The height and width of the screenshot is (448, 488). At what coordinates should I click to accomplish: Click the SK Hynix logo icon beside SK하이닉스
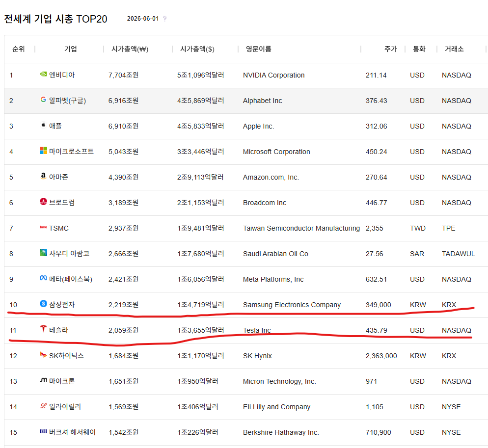click(43, 354)
